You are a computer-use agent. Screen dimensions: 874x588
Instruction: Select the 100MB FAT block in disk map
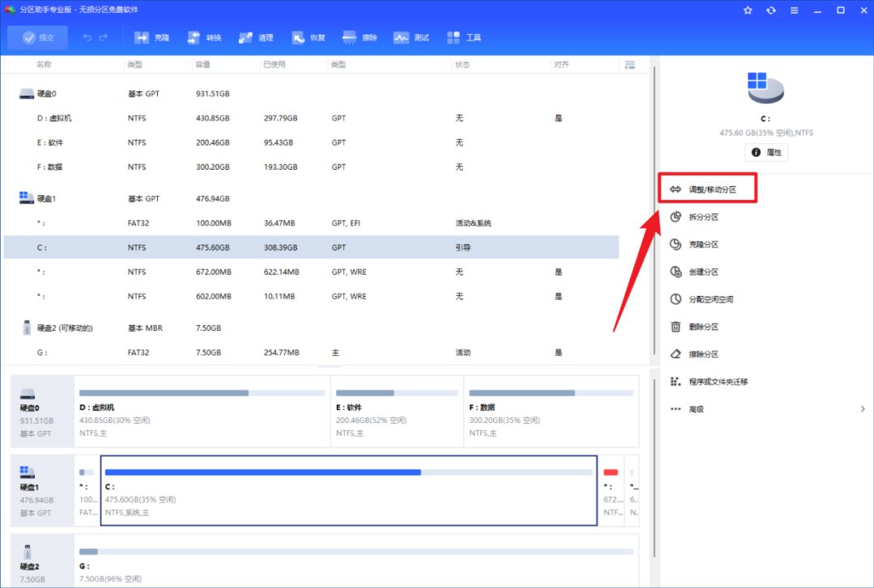pos(87,490)
